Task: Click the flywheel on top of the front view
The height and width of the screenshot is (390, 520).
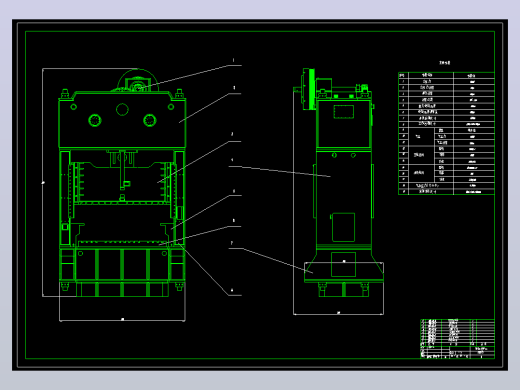Action: [137, 80]
